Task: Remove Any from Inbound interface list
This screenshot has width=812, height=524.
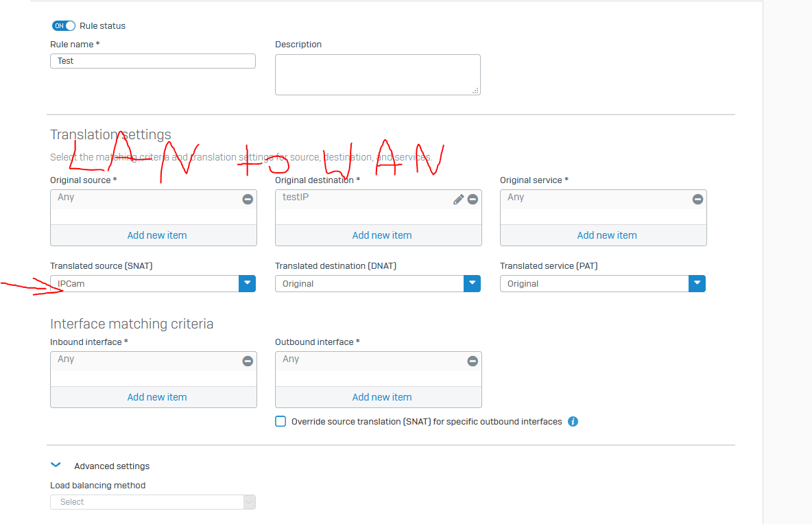Action: pyautogui.click(x=248, y=361)
